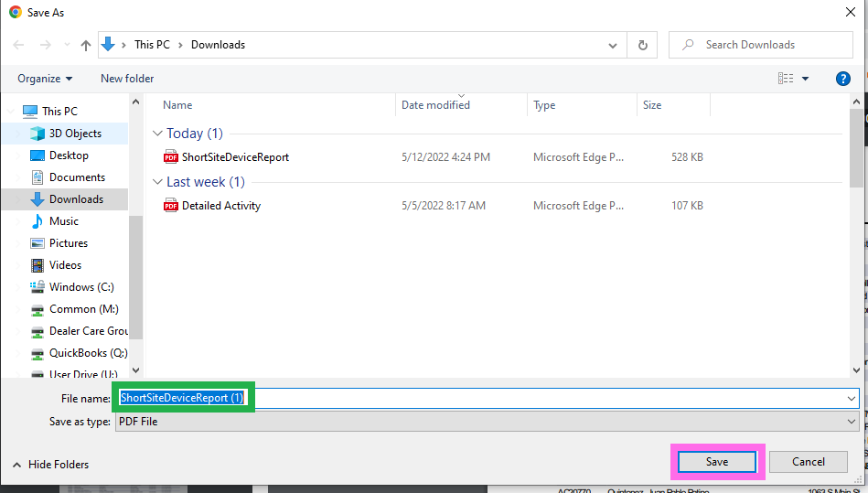868x493 pixels.
Task: Click the Save button
Action: 717,462
